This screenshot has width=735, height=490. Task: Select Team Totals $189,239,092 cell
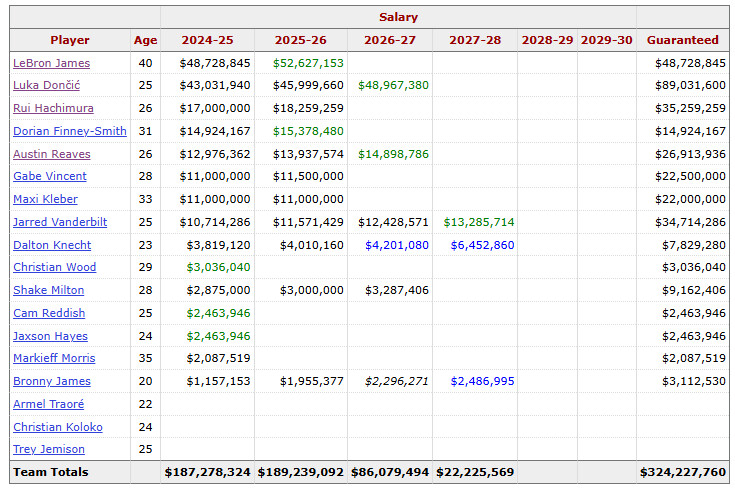coord(300,472)
